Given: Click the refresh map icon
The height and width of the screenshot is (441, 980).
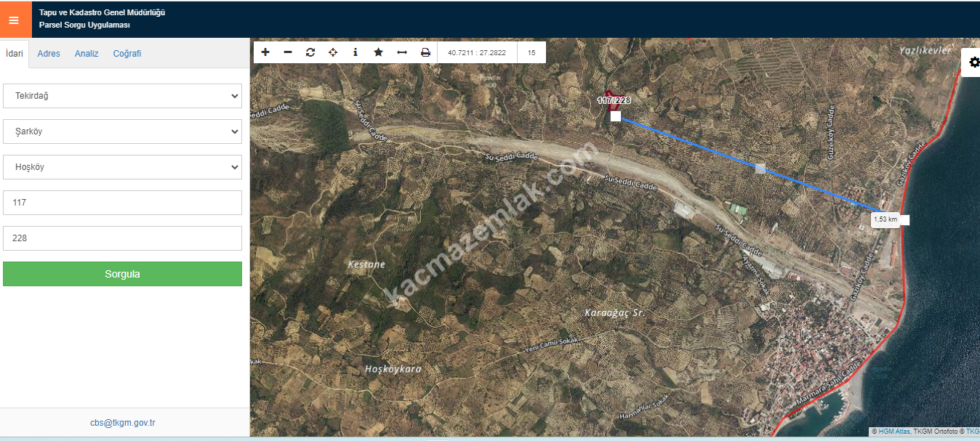Looking at the screenshot, I should 310,52.
